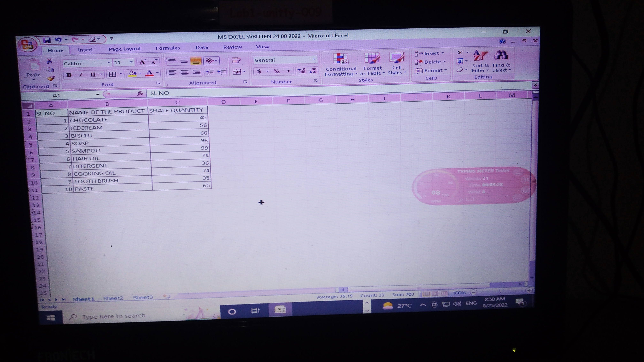Click the Wrap Text icon

click(x=236, y=60)
